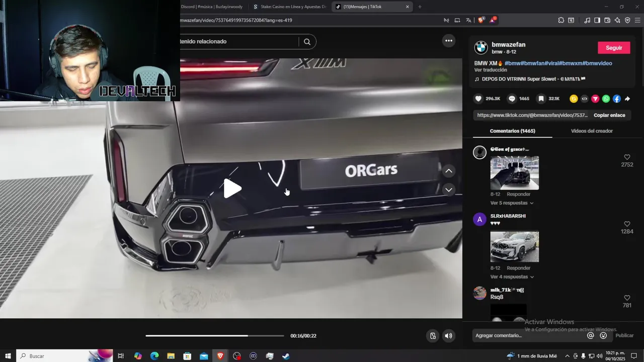Screen dimensions: 644x362
Task: Seek in the video progress bar
Action: point(215,335)
